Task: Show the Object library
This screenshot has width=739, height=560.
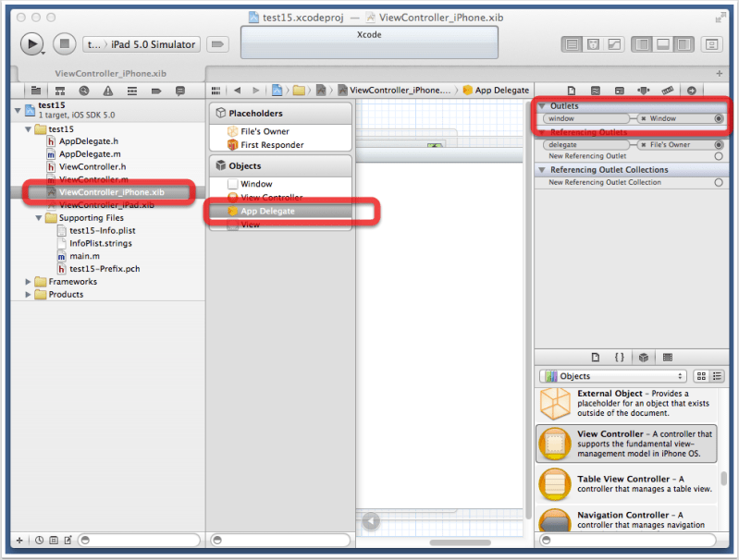Action: pos(644,358)
